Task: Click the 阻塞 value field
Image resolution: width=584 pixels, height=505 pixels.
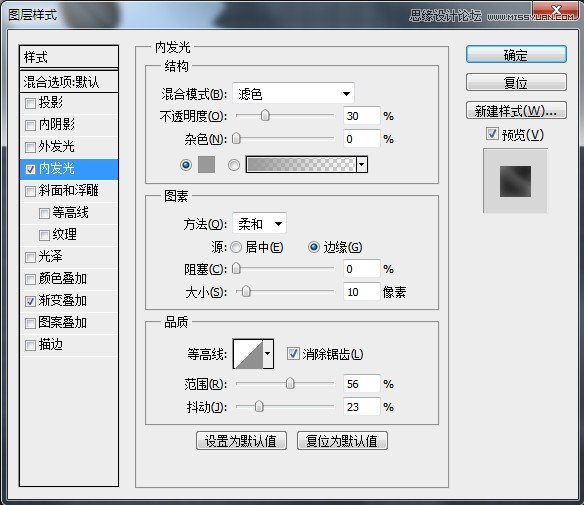Action: point(362,269)
